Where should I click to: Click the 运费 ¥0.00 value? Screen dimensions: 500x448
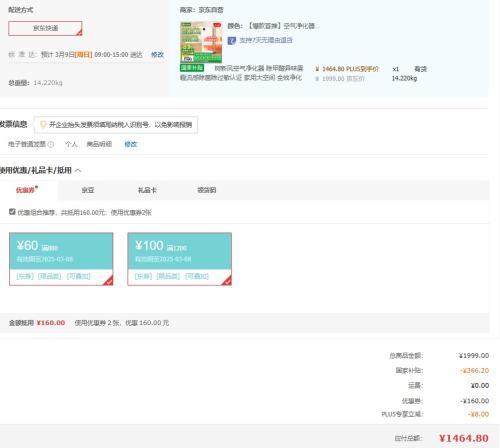[x=480, y=386]
